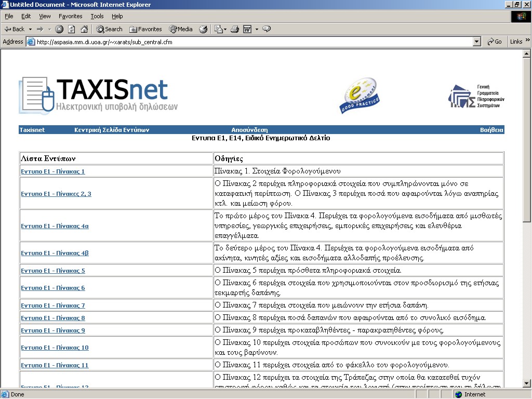Expand the Address bar dropdown
The height and width of the screenshot is (399, 532).
tap(477, 42)
